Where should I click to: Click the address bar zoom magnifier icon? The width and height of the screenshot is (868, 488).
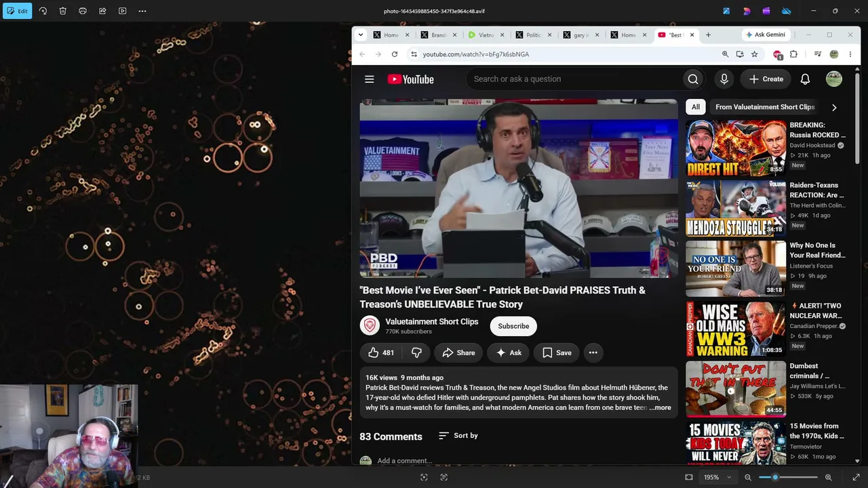(x=725, y=54)
